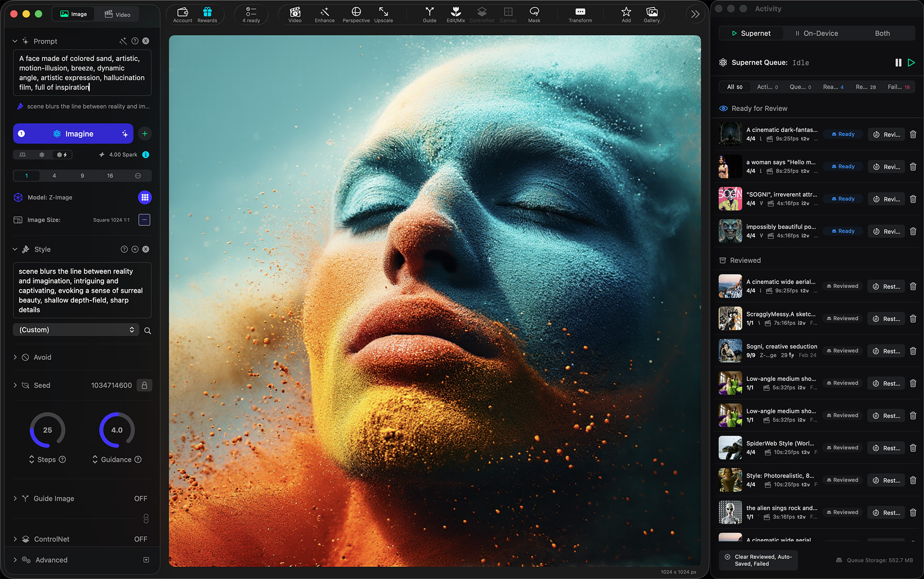The image size is (924, 579).
Task: Open the (Custom) style dropdown
Action: 76,330
